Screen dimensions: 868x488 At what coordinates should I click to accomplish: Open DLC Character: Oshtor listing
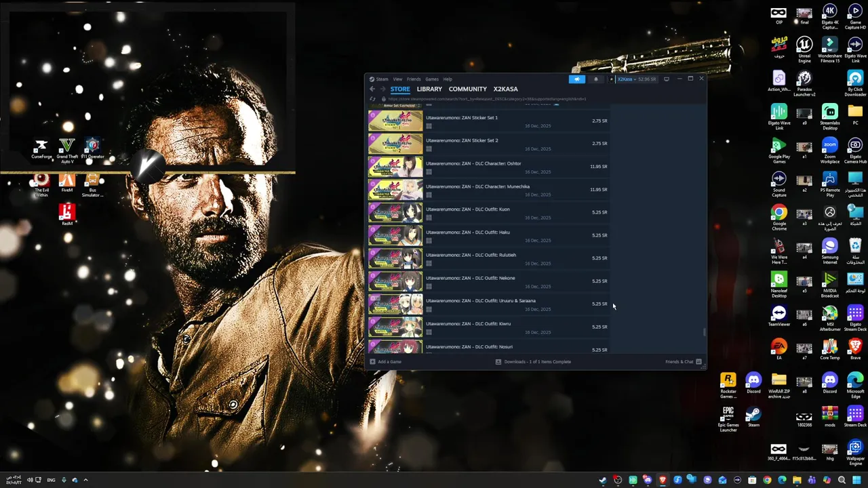tap(488, 167)
